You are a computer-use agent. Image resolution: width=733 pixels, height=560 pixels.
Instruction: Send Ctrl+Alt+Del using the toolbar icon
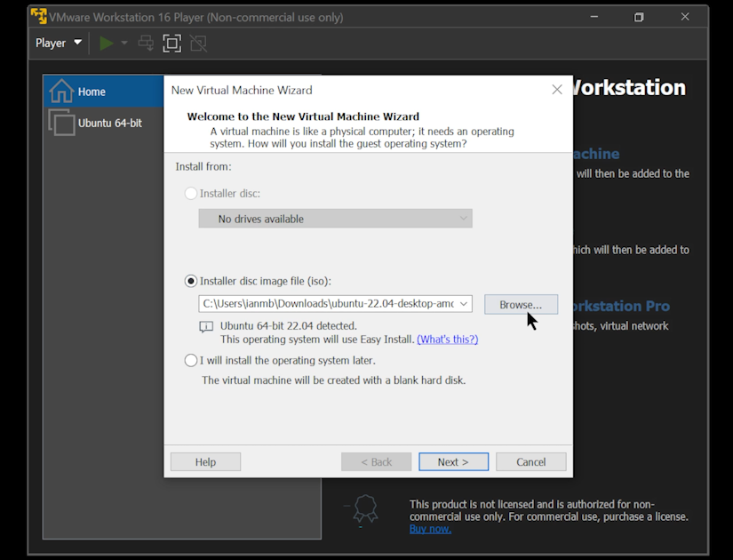[145, 42]
